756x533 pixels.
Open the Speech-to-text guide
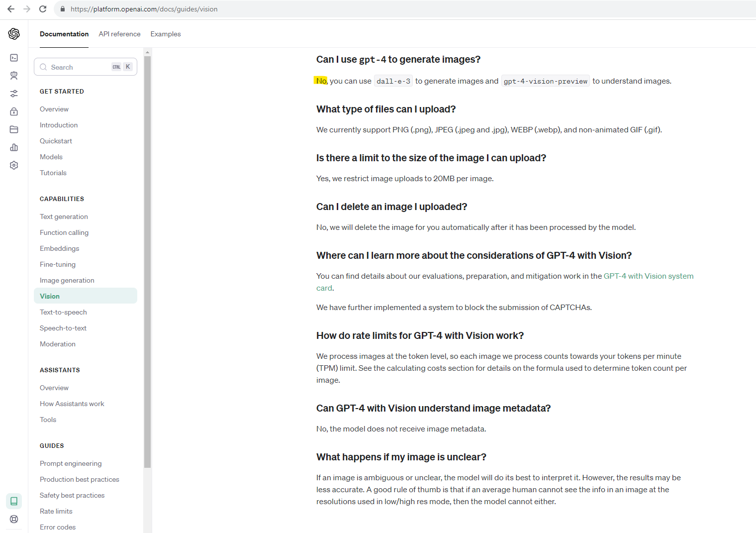63,328
